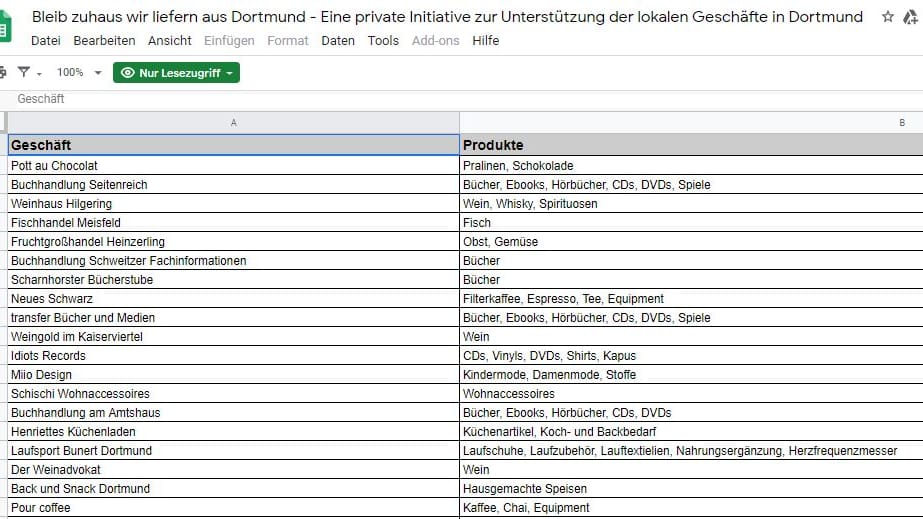The image size is (923, 519).
Task: Select cell Hausgemachte Speisen
Action: tap(691, 488)
